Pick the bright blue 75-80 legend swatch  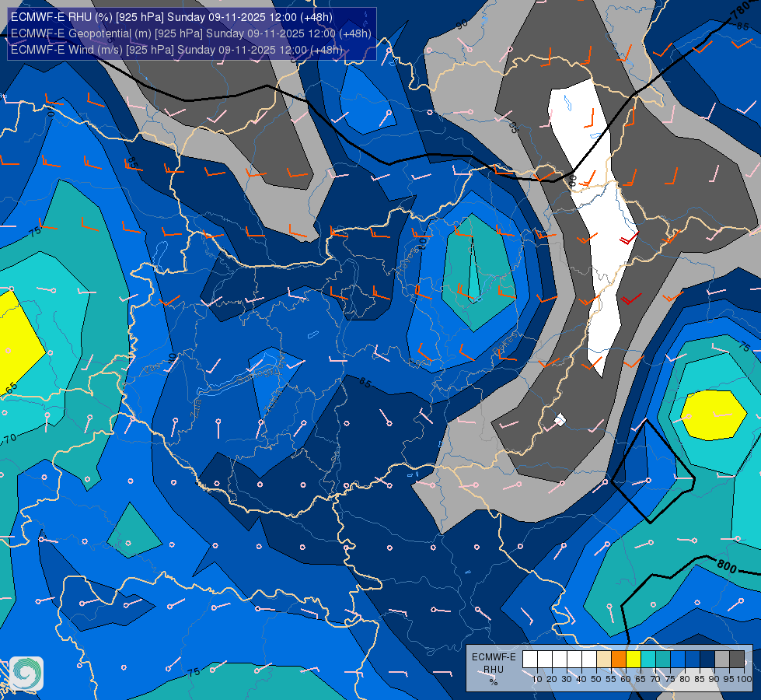(x=678, y=660)
